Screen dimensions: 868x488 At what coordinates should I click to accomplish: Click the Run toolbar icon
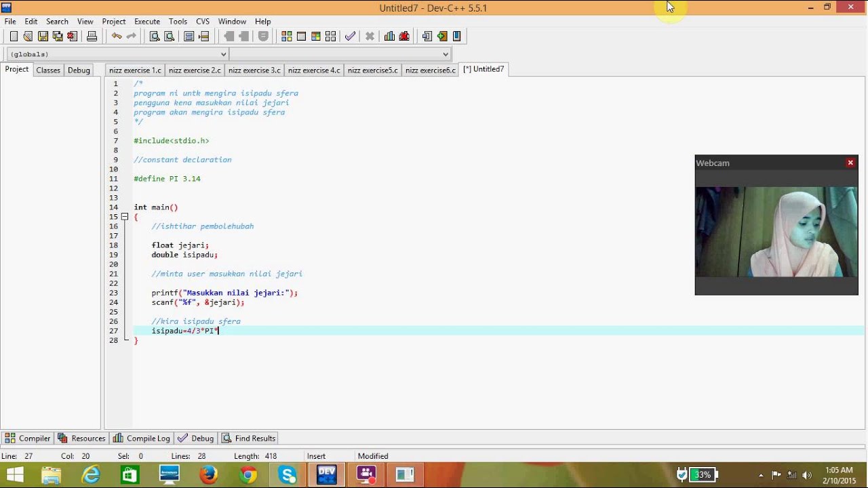(301, 37)
